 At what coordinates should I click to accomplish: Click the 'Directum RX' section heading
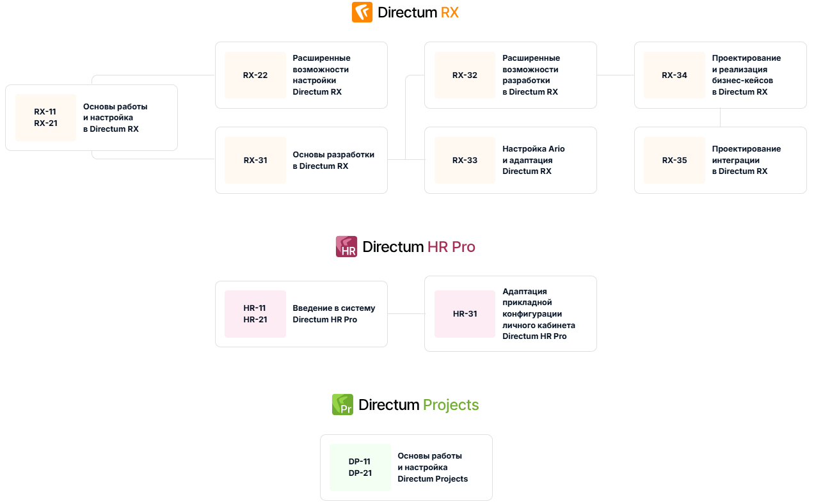click(x=418, y=12)
